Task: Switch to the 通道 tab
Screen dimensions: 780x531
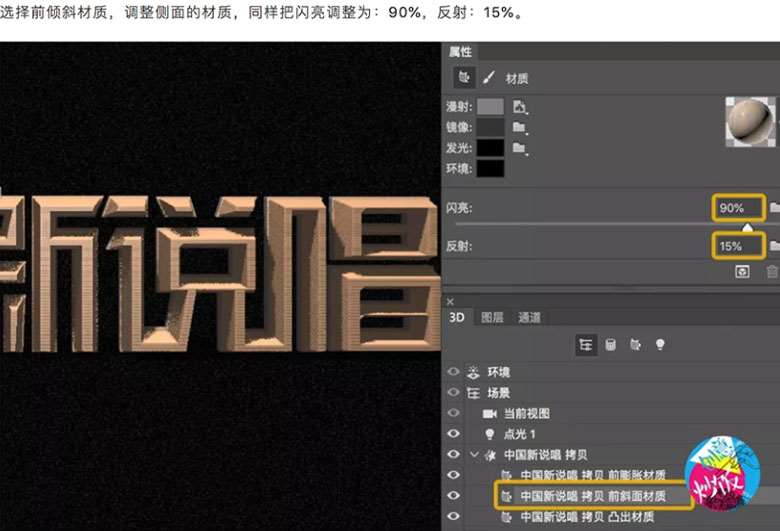Action: point(529,318)
